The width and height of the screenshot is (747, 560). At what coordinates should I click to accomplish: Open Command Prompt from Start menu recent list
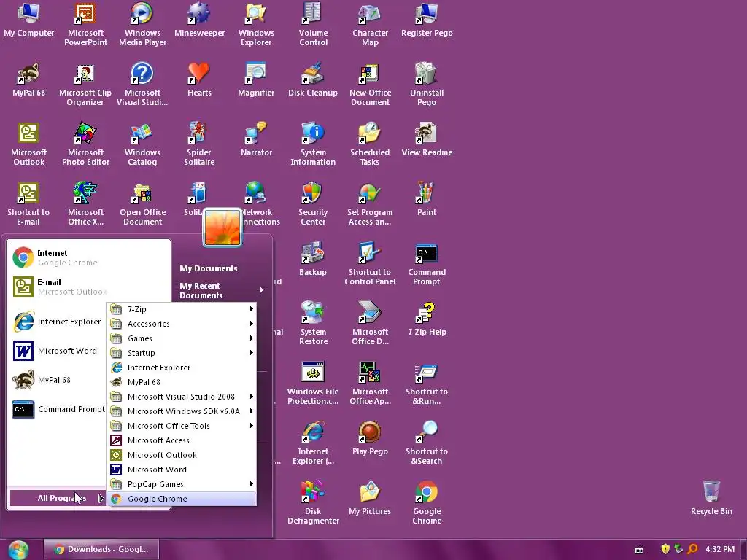coord(58,409)
